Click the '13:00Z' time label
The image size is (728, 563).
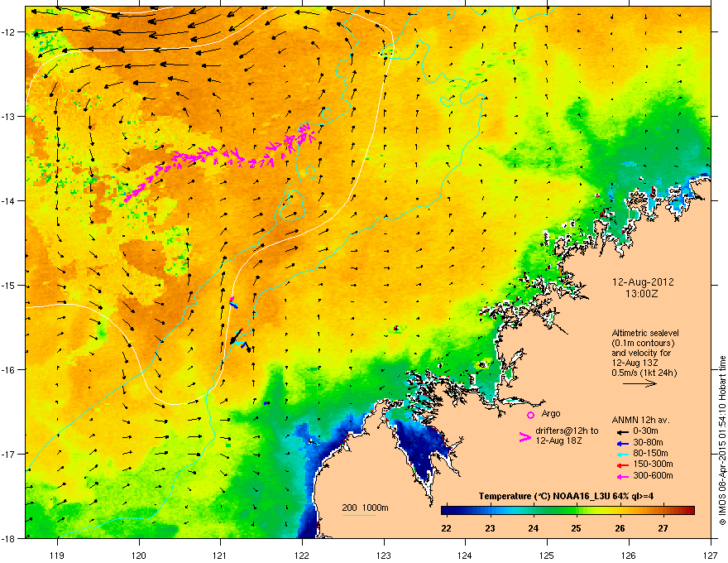coord(641,294)
